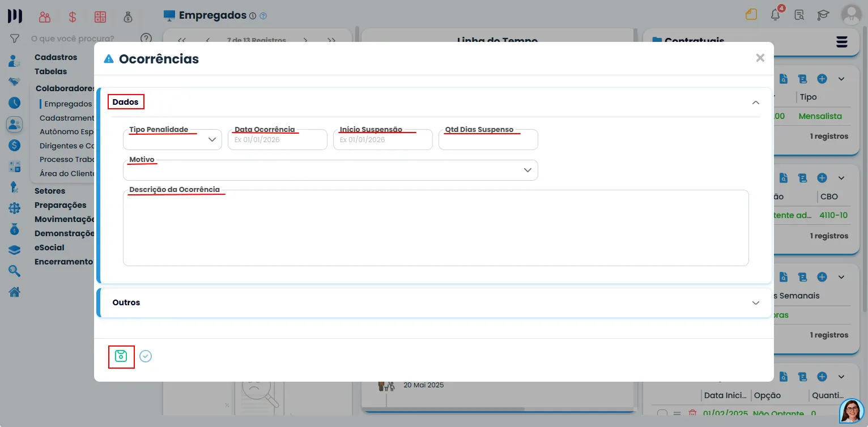Open the eSocial menu item
This screenshot has height=427, width=868.
pyautogui.click(x=49, y=247)
